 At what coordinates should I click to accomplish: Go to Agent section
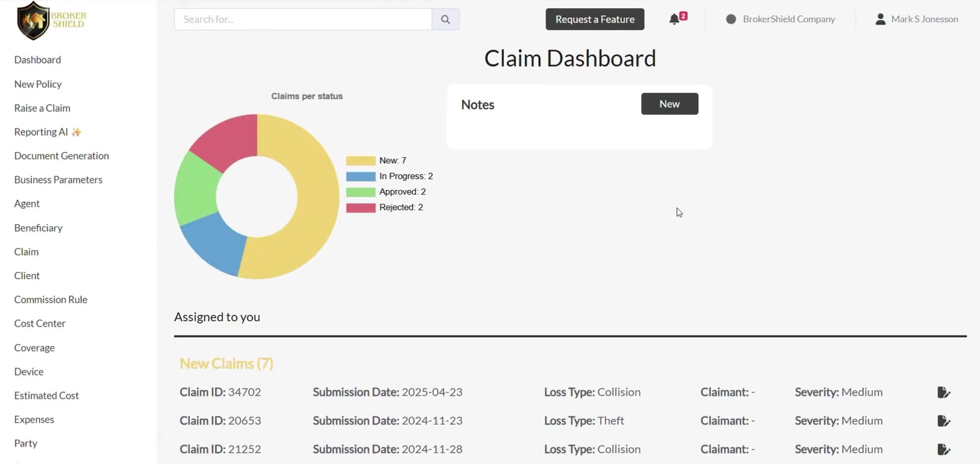click(x=27, y=203)
